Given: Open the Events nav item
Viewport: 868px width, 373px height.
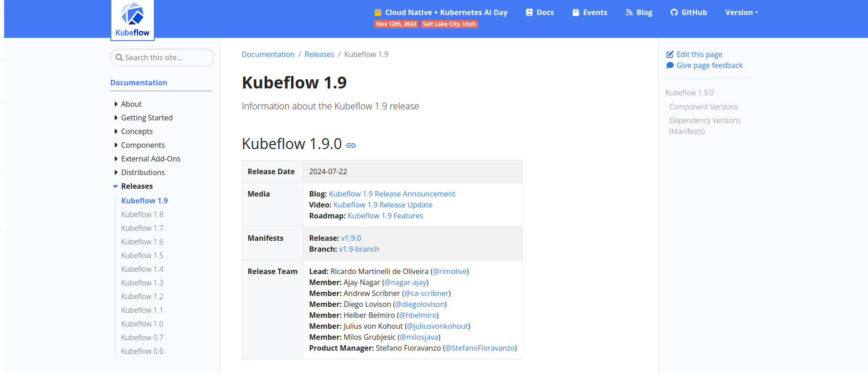Looking at the screenshot, I should [x=590, y=12].
